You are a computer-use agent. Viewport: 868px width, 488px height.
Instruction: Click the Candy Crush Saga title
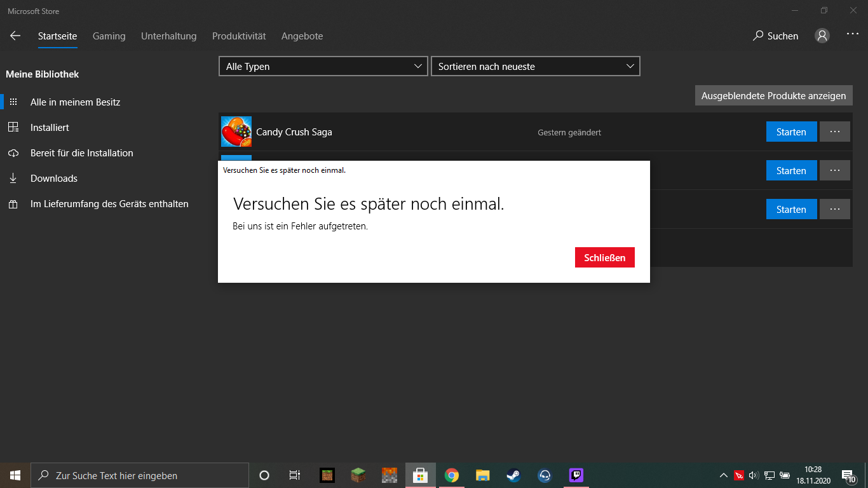click(x=294, y=132)
